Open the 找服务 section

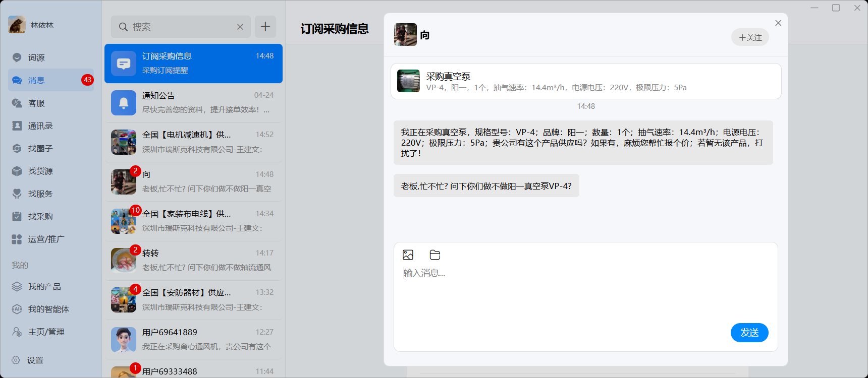[x=50, y=194]
